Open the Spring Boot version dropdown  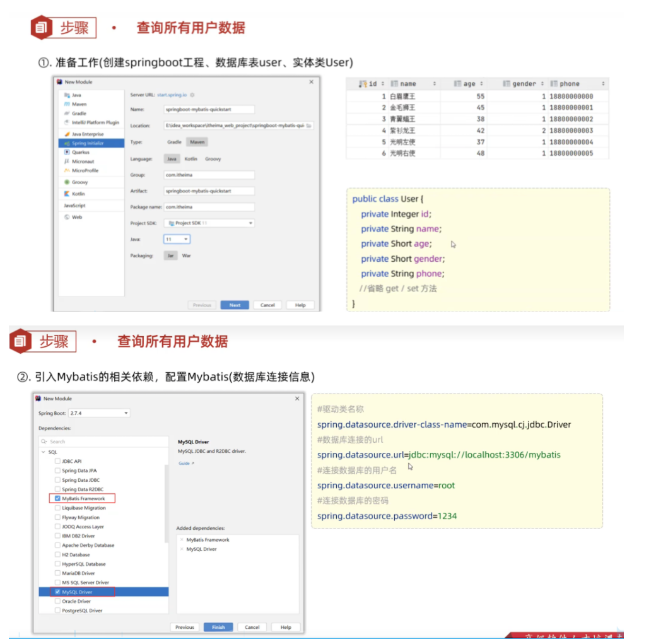[x=99, y=413]
